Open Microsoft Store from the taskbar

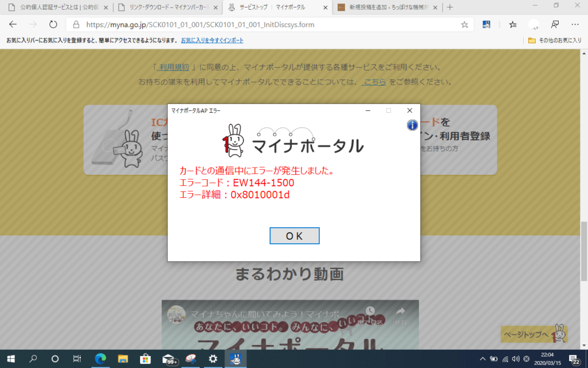(145, 359)
